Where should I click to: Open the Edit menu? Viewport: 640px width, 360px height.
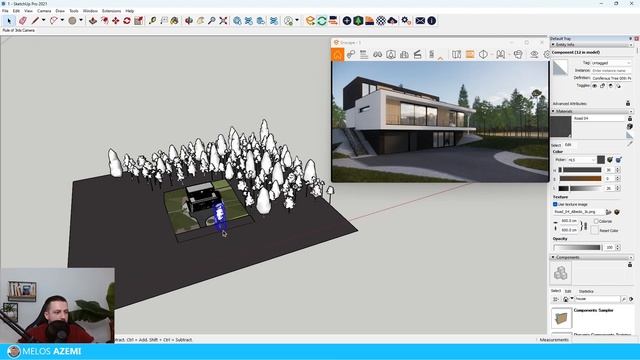tap(16, 11)
